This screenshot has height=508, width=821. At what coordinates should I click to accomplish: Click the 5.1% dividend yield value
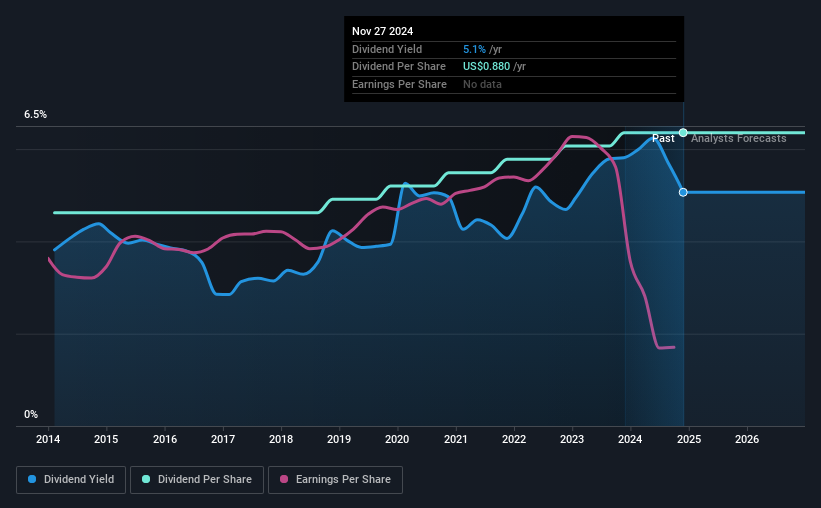pos(474,49)
